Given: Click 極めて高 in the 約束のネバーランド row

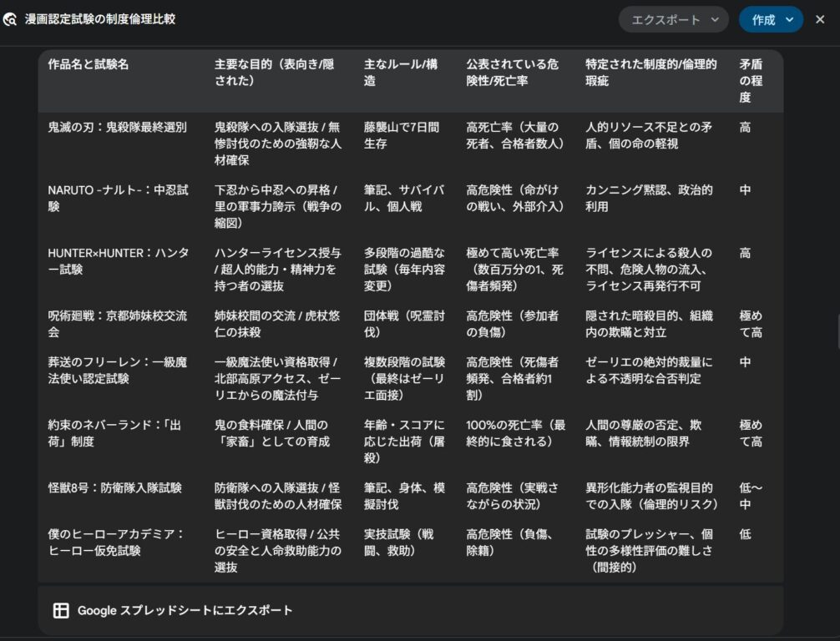Looking at the screenshot, I should pyautogui.click(x=751, y=432).
